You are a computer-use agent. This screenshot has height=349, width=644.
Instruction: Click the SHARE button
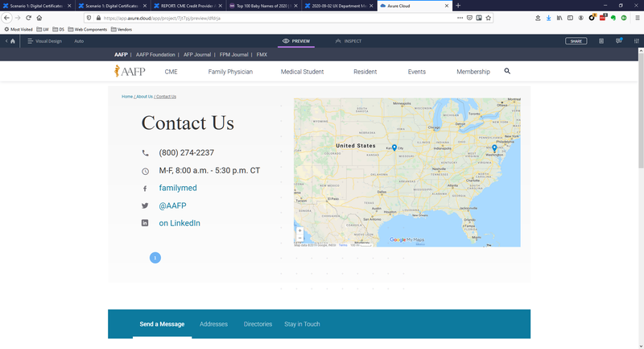[576, 41]
